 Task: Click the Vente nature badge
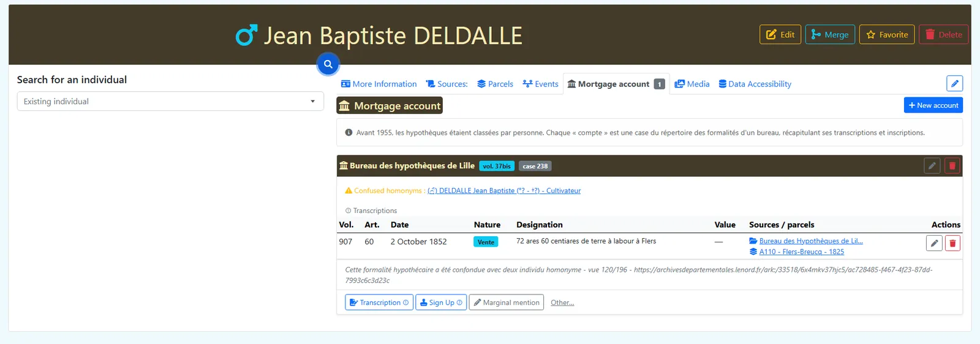pyautogui.click(x=486, y=242)
